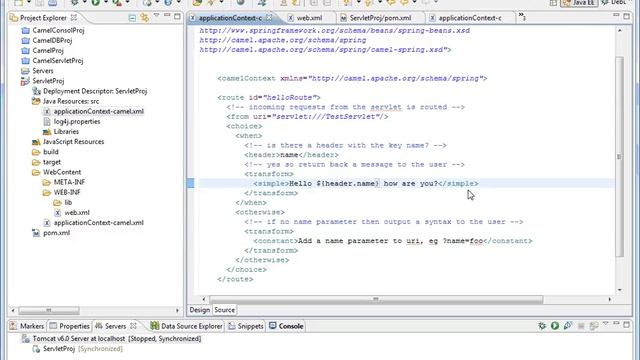Publish to the server
This screenshot has width=640, height=360.
coord(593,326)
